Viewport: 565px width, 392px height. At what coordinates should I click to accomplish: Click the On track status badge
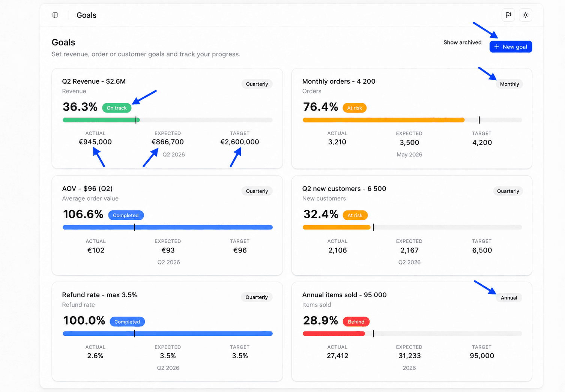(117, 108)
